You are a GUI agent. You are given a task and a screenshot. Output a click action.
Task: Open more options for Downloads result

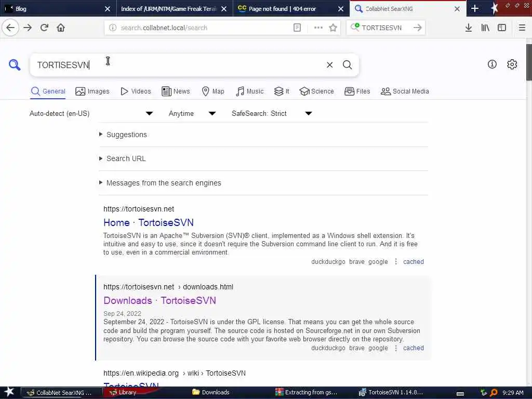pyautogui.click(x=395, y=348)
